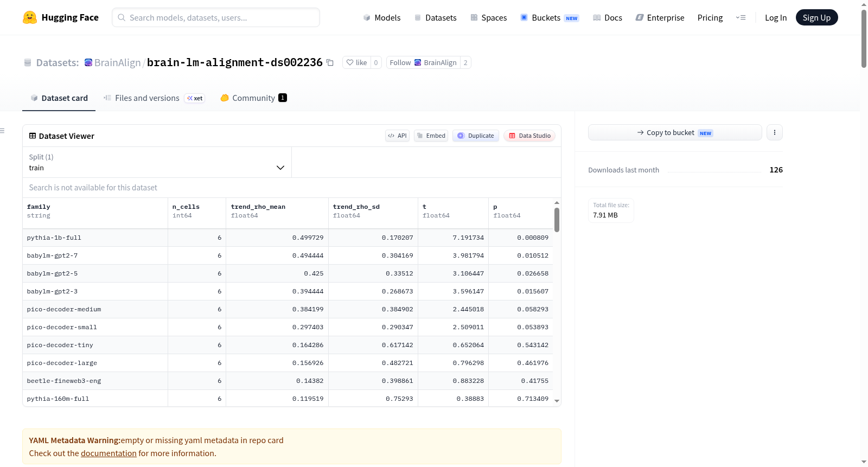Click the Total file size 7.91 MB box
The width and height of the screenshot is (868, 467).
click(x=611, y=210)
